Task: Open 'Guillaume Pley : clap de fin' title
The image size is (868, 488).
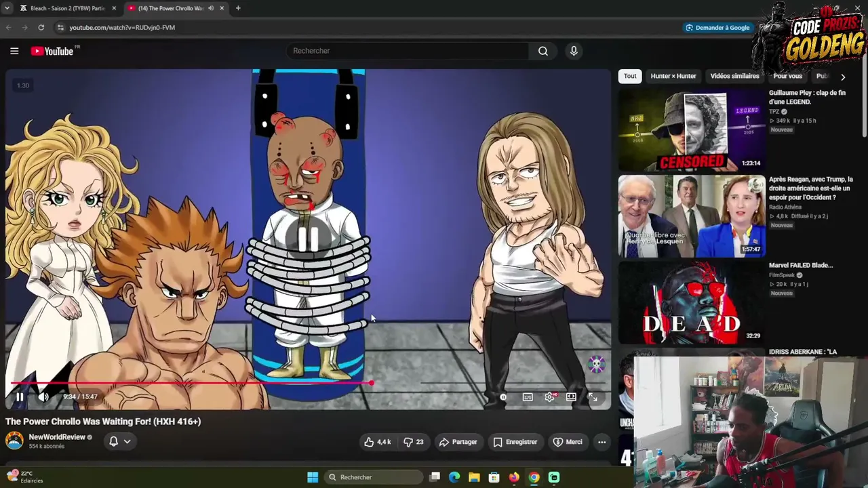Action: click(807, 98)
